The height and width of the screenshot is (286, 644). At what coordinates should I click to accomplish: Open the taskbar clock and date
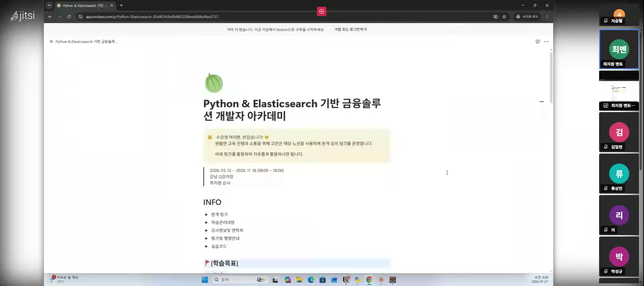[x=540, y=280]
